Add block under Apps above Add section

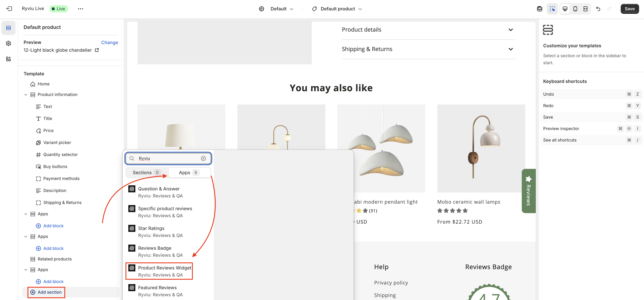[x=50, y=282]
